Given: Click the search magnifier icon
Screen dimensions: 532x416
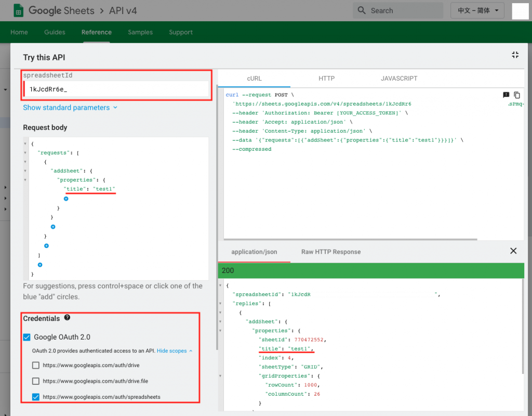Looking at the screenshot, I should (362, 10).
